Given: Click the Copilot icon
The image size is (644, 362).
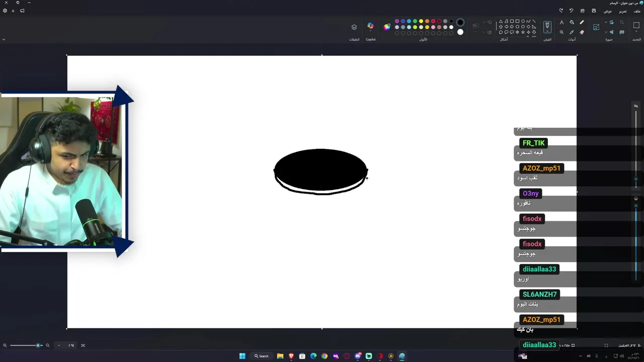Looking at the screenshot, I should coord(370,25).
